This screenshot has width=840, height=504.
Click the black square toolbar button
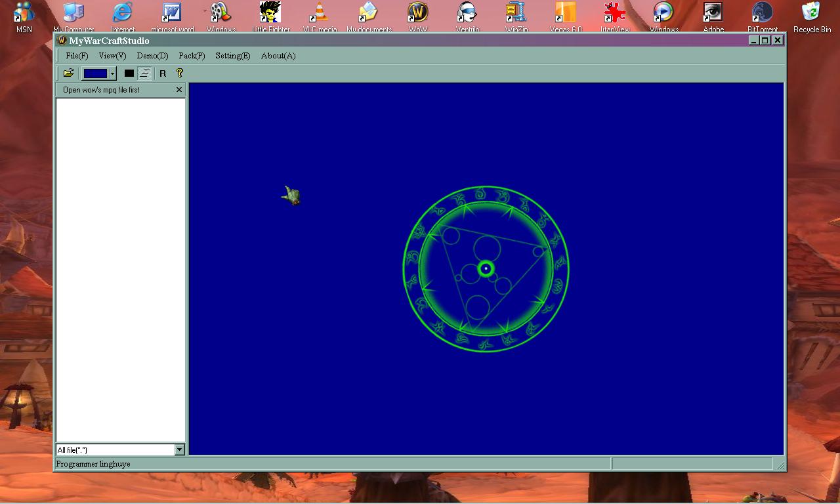point(129,73)
